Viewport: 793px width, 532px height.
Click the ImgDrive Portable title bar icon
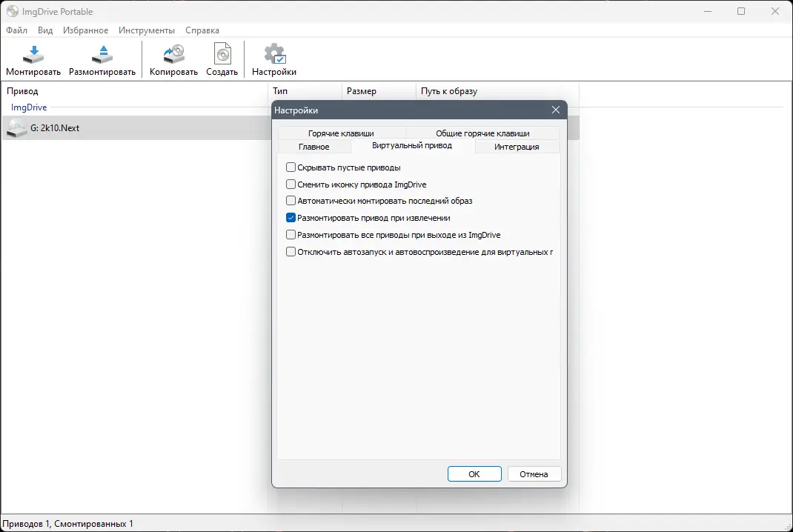pyautogui.click(x=12, y=11)
